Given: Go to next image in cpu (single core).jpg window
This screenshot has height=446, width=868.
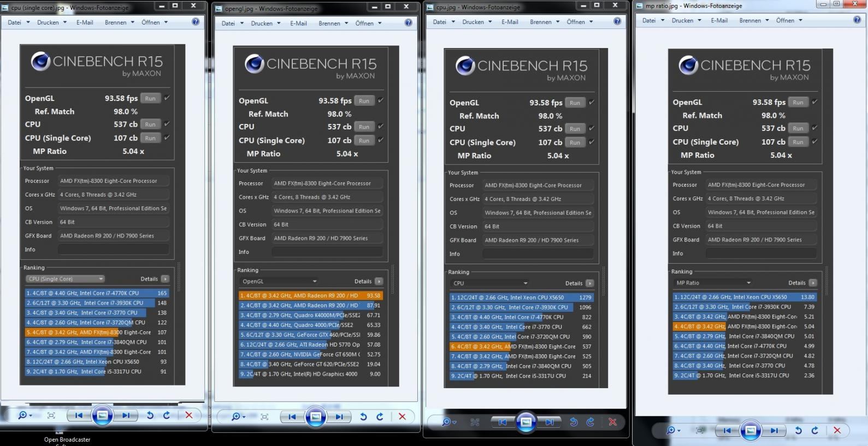Looking at the screenshot, I should 126,415.
